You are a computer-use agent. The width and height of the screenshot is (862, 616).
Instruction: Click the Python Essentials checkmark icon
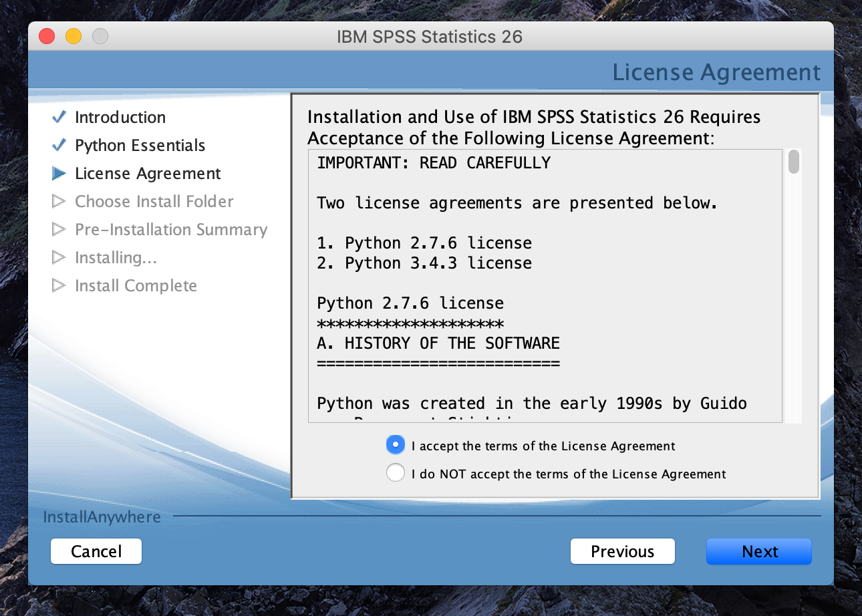click(x=59, y=145)
